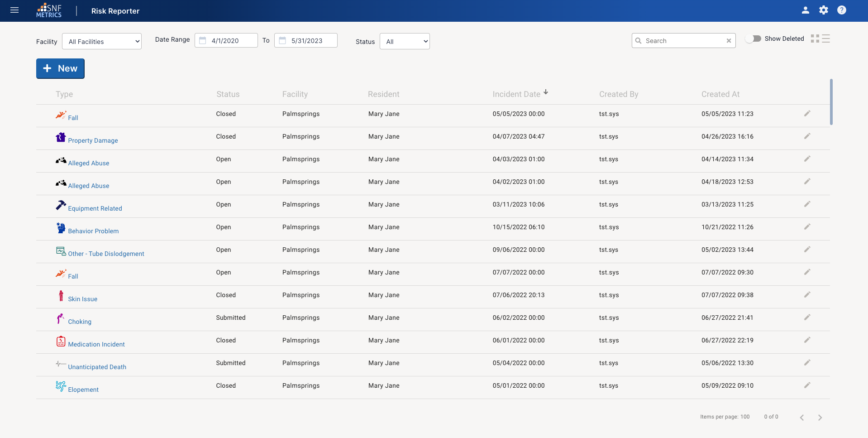Toggle the Show Deleted switch
Image resolution: width=868 pixels, height=438 pixels.
tap(754, 39)
